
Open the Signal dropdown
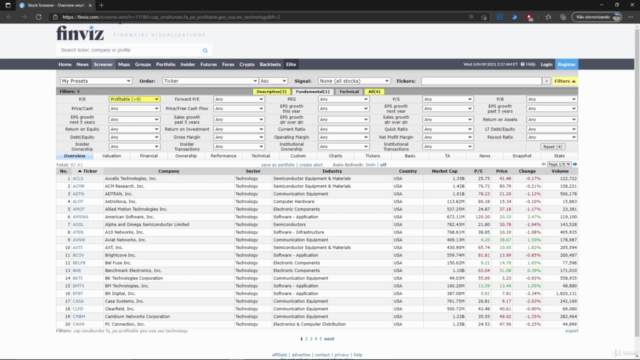pos(354,81)
